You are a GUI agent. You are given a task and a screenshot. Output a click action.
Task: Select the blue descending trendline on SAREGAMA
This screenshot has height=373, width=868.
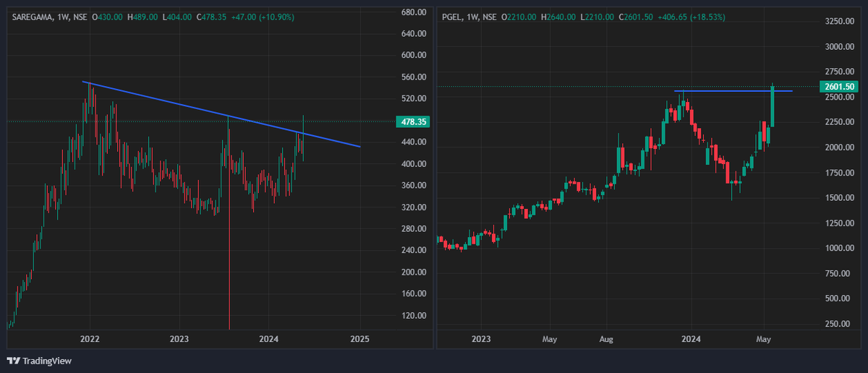click(221, 114)
